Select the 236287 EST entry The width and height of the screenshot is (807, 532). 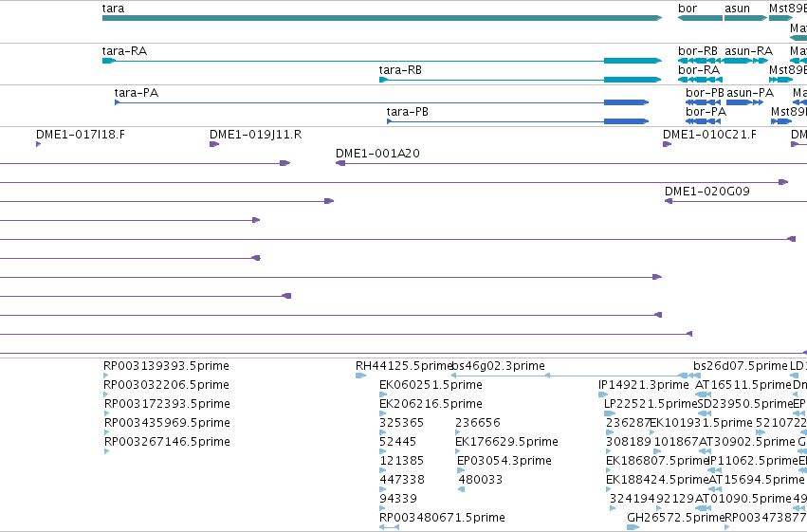click(610, 432)
